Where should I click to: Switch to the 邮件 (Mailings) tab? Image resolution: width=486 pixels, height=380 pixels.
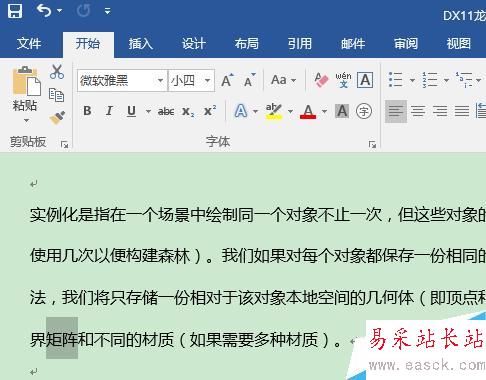(353, 44)
